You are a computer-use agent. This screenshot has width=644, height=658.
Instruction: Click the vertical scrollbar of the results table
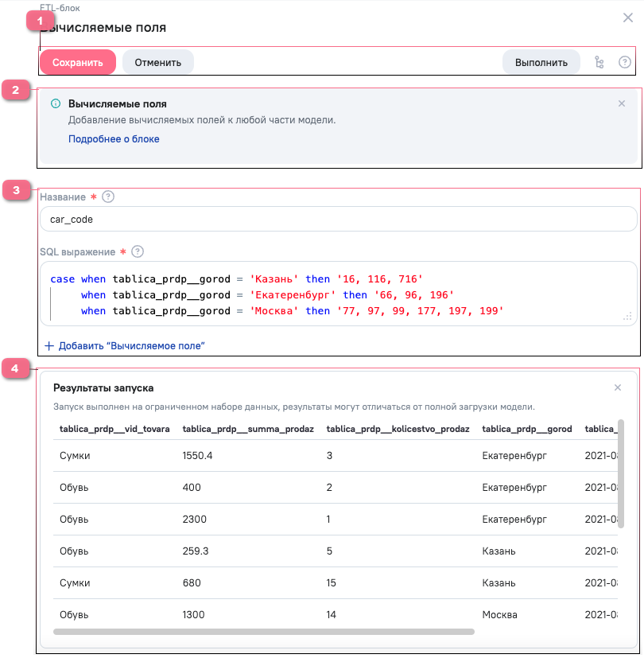click(621, 473)
